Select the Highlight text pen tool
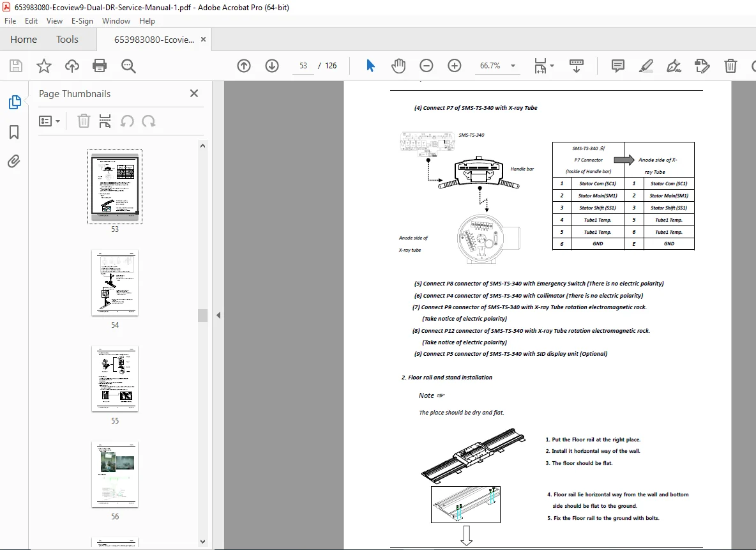The height and width of the screenshot is (550, 756). click(646, 66)
